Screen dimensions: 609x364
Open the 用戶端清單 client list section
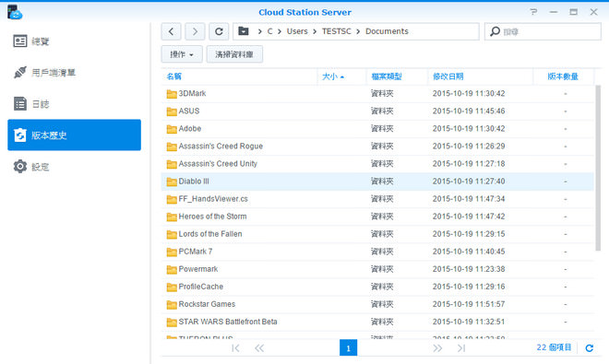(x=74, y=73)
